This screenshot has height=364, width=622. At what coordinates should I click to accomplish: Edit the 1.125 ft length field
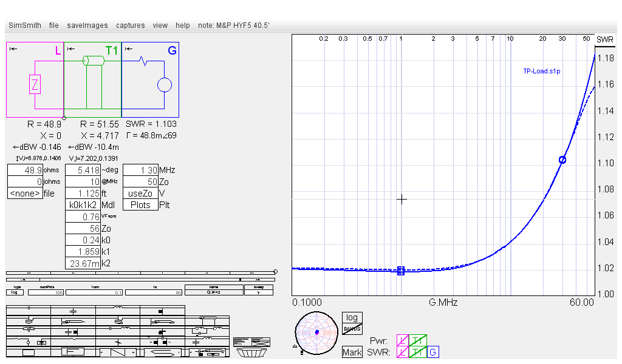tap(83, 194)
